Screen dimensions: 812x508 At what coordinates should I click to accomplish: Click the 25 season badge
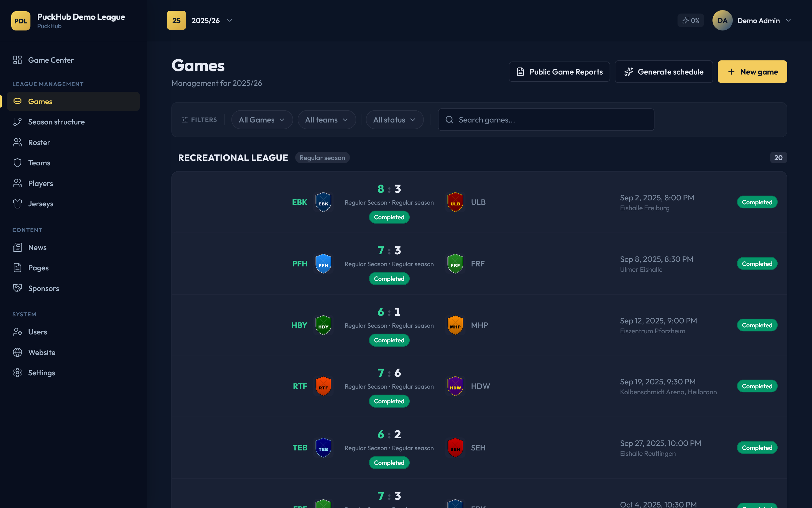point(176,21)
